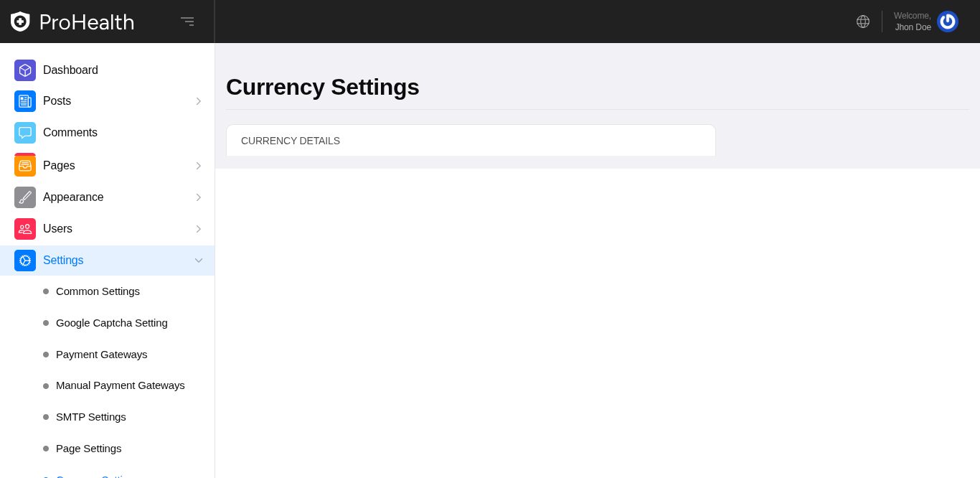Expand the Posts submenu chevron

point(199,101)
